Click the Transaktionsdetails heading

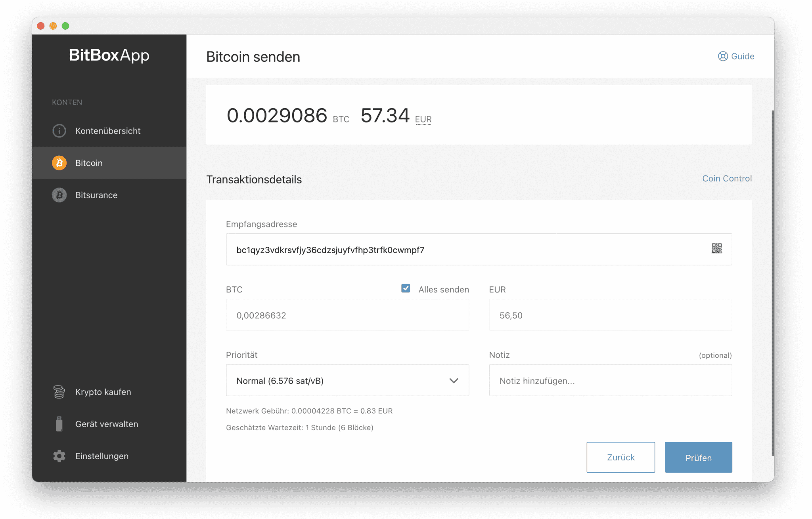coord(254,179)
